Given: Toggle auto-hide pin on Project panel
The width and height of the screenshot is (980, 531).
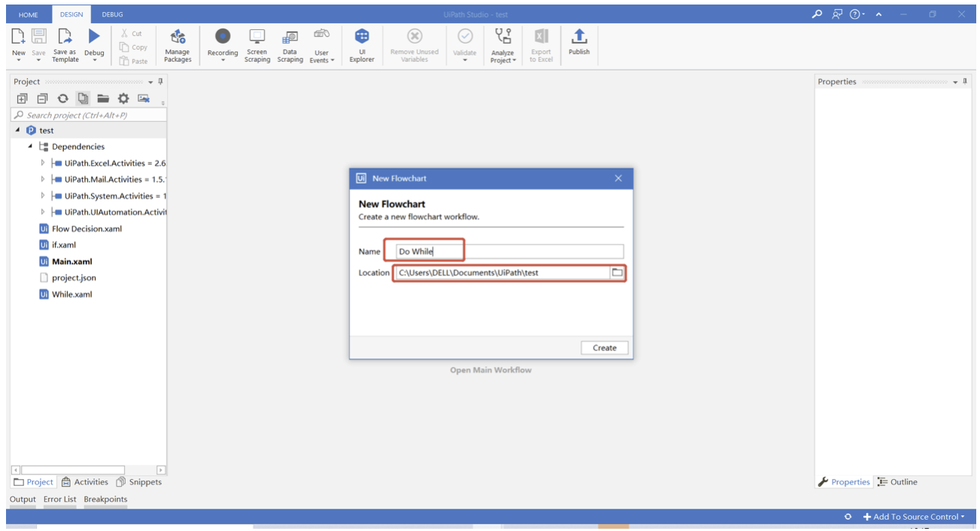Looking at the screenshot, I should pyautogui.click(x=160, y=81).
